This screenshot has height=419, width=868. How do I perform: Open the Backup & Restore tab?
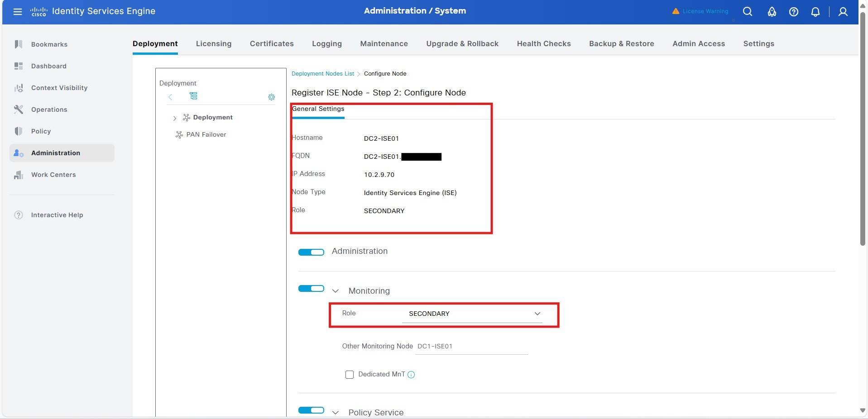[x=621, y=43]
